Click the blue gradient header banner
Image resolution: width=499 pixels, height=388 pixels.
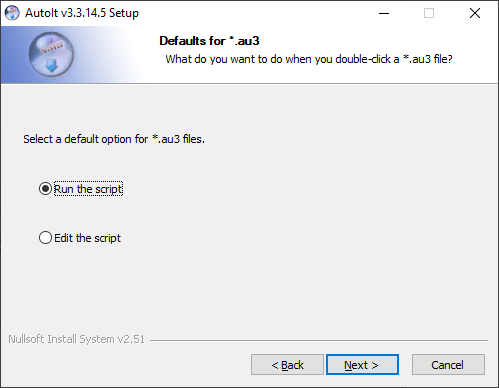(x=73, y=55)
